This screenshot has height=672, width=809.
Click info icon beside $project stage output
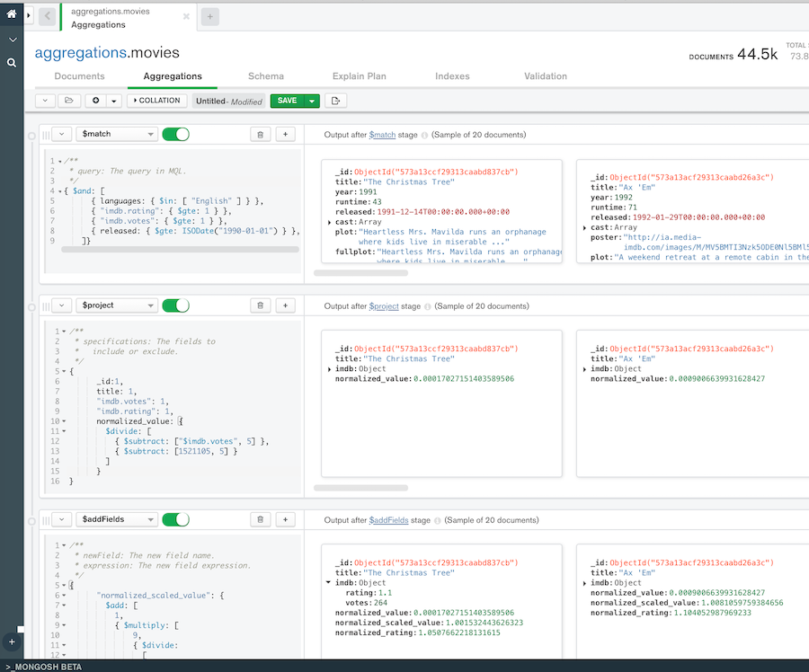coord(427,306)
